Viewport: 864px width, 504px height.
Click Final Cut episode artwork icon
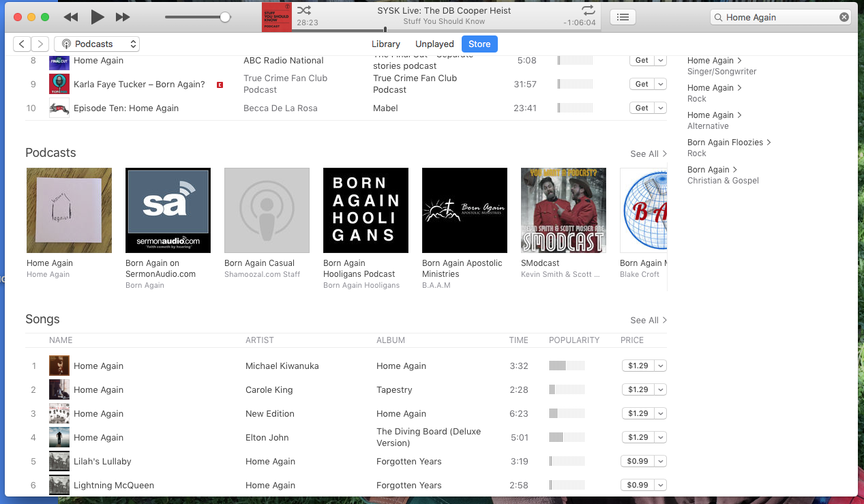[59, 61]
